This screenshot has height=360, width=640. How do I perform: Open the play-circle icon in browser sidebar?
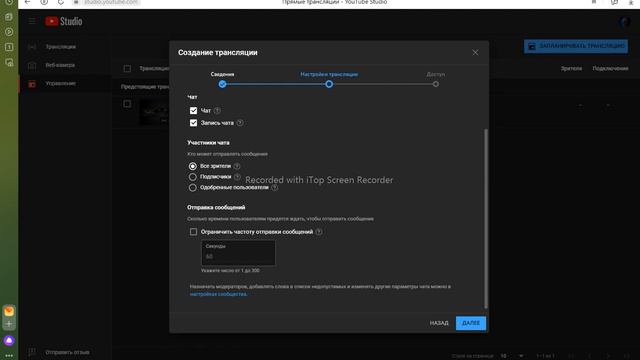point(9,32)
